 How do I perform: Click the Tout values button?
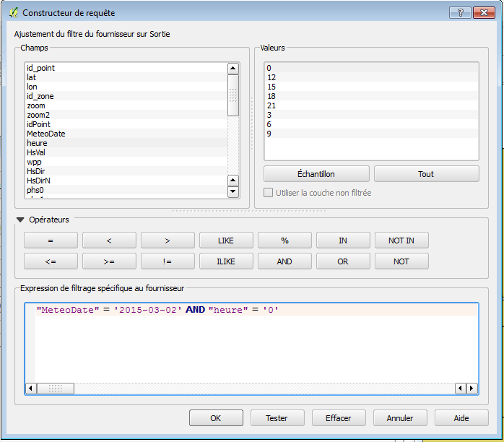click(x=426, y=174)
